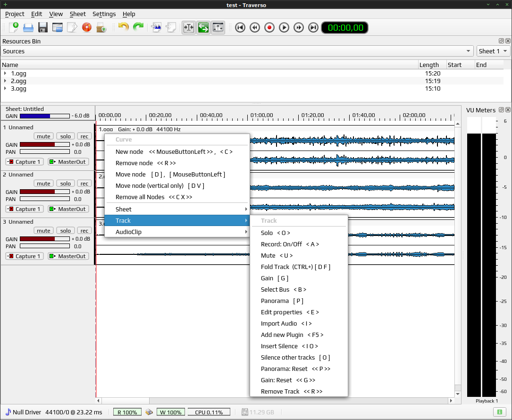Screen dimensions: 512x420
Task: Adjust the Sheet Untitled master gain slider
Action: click(x=45, y=116)
